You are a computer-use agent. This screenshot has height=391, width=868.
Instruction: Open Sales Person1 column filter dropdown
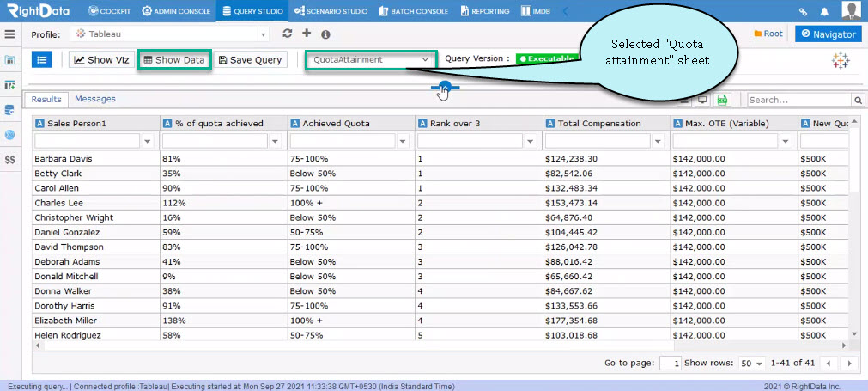coord(148,142)
